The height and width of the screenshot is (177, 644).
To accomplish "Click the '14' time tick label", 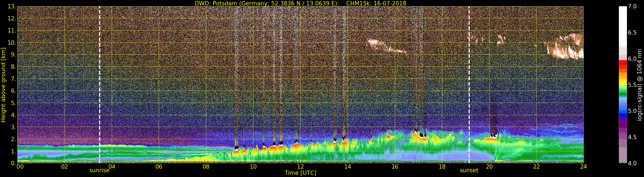I will click(x=348, y=167).
